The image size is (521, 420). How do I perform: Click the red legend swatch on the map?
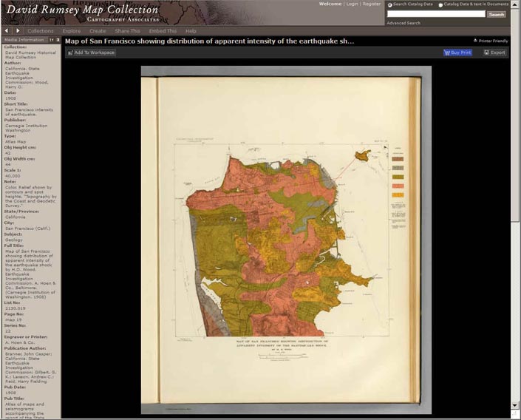pyautogui.click(x=397, y=185)
